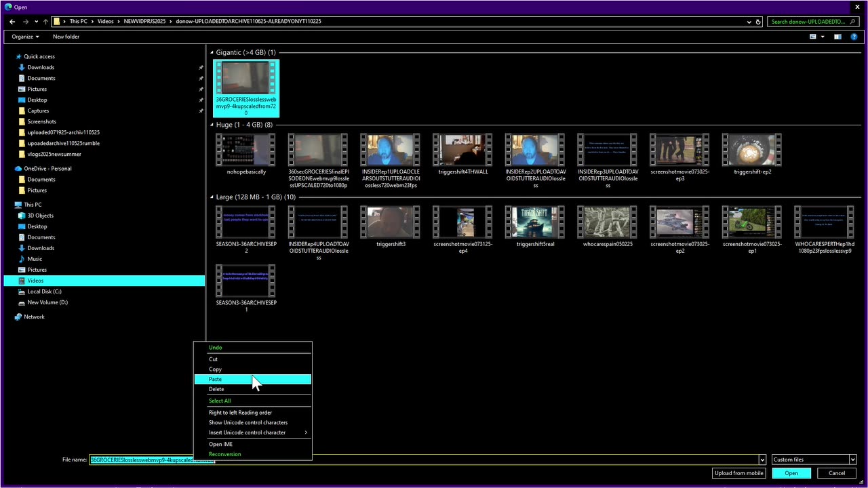Click into the File name field
Image resolution: width=868 pixels, height=488 pixels.
tap(423, 460)
